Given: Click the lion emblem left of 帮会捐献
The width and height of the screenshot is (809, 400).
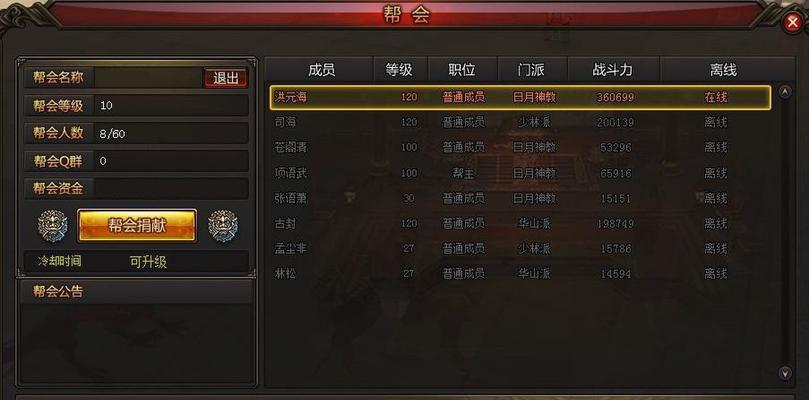Looking at the screenshot, I should point(53,226).
